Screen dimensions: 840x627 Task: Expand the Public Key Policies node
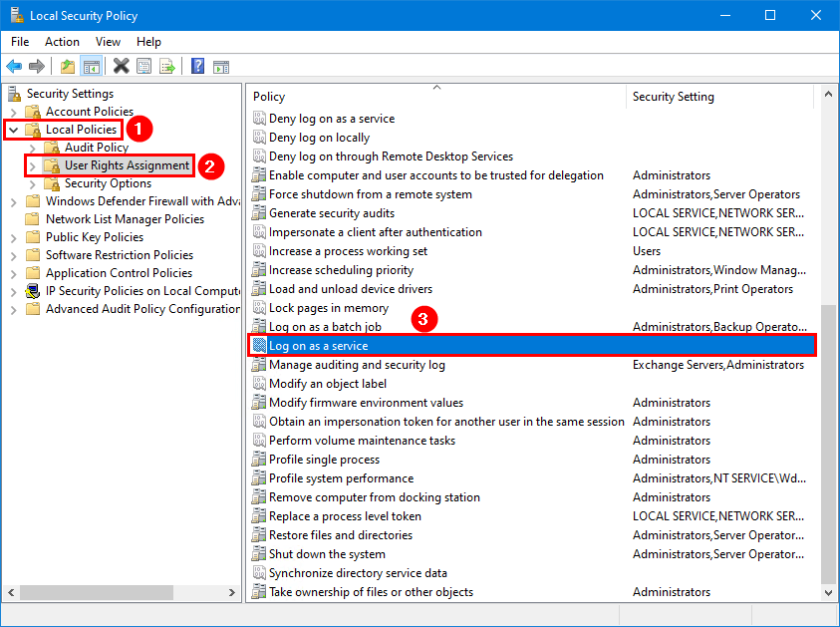pyautogui.click(x=13, y=237)
